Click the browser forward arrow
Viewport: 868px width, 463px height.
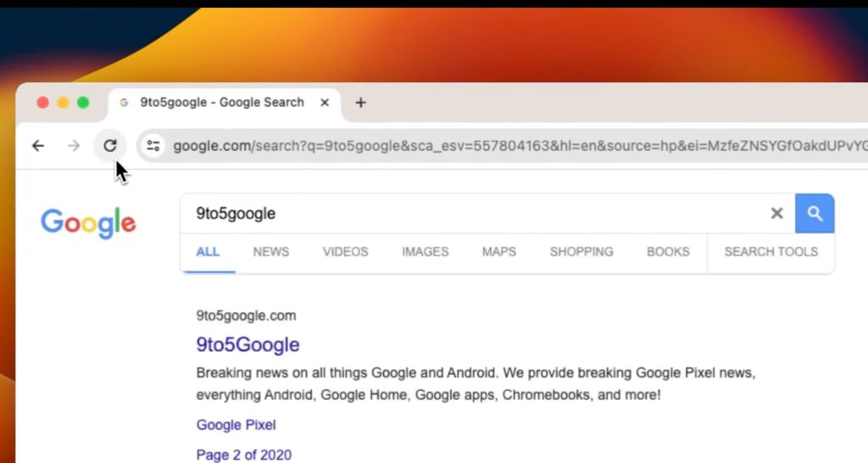tap(74, 146)
